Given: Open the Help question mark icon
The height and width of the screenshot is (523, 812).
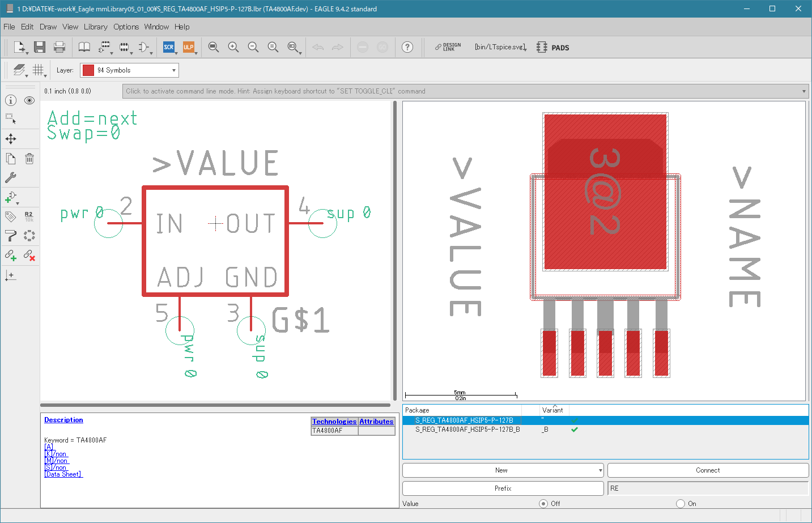Looking at the screenshot, I should coord(407,47).
